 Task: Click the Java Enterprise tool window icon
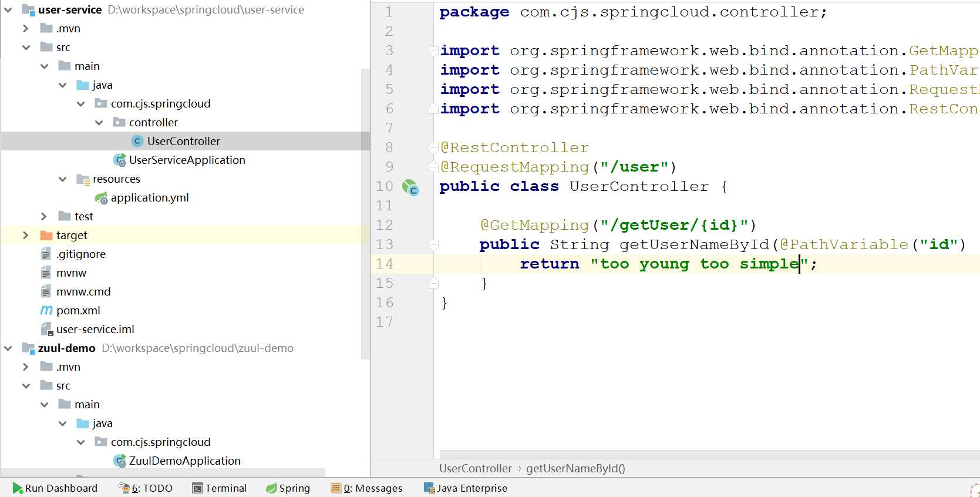coord(429,488)
